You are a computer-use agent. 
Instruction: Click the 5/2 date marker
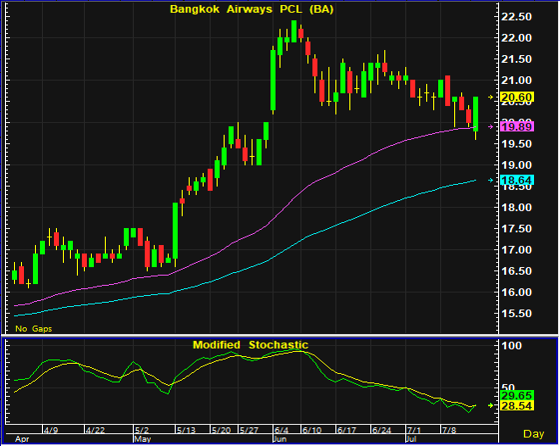142,430
